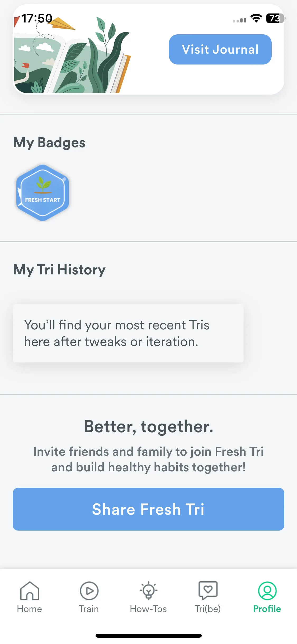The width and height of the screenshot is (297, 644).
Task: Click the Share Fresh Tri button
Action: 148,509
